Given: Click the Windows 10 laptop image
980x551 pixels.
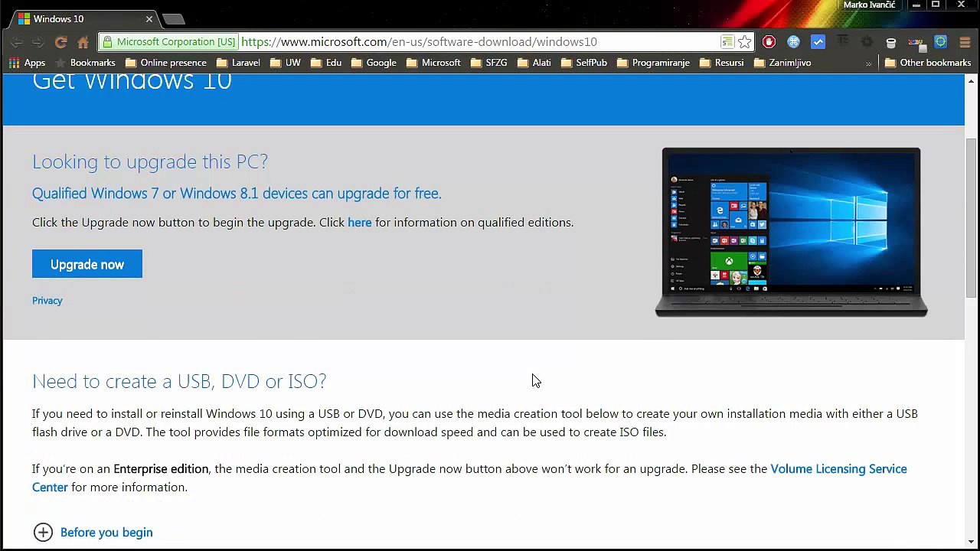Looking at the screenshot, I should tap(791, 232).
